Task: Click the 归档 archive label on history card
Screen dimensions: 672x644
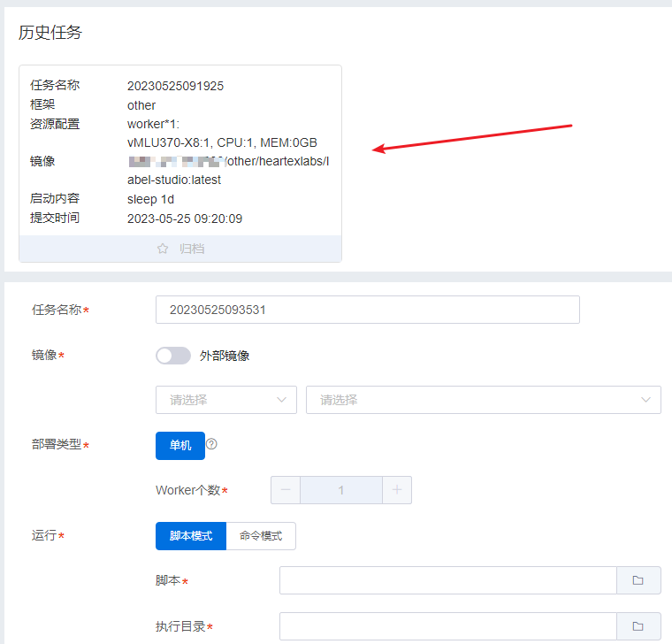Action: click(192, 249)
